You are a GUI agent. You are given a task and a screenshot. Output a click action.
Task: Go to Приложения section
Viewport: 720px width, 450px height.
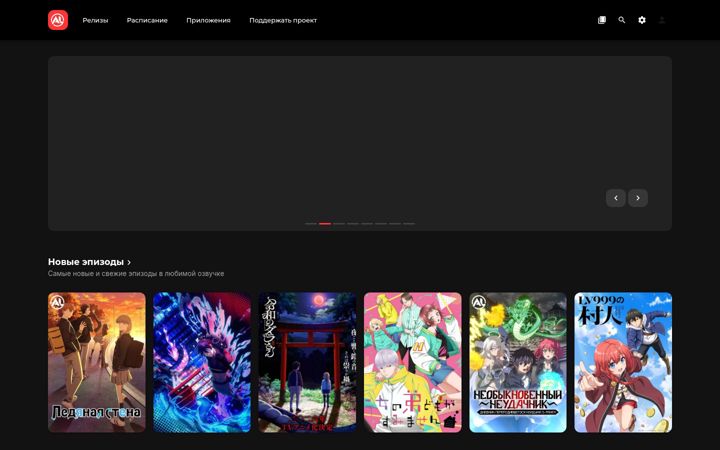[208, 20]
